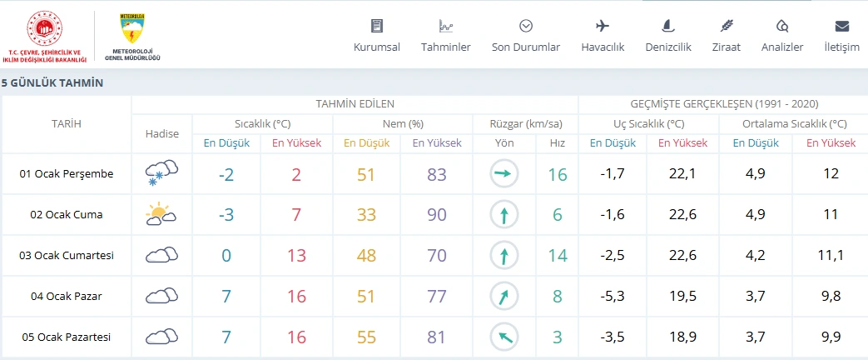The image size is (868, 360).
Task: Click wind direction arrow for 03 Ocak Cumartesi
Action: click(503, 256)
